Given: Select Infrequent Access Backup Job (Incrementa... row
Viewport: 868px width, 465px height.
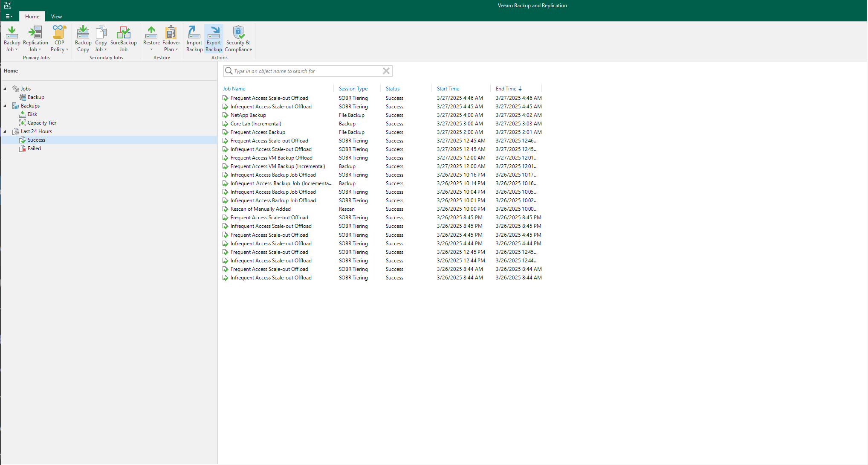Looking at the screenshot, I should tap(382, 183).
